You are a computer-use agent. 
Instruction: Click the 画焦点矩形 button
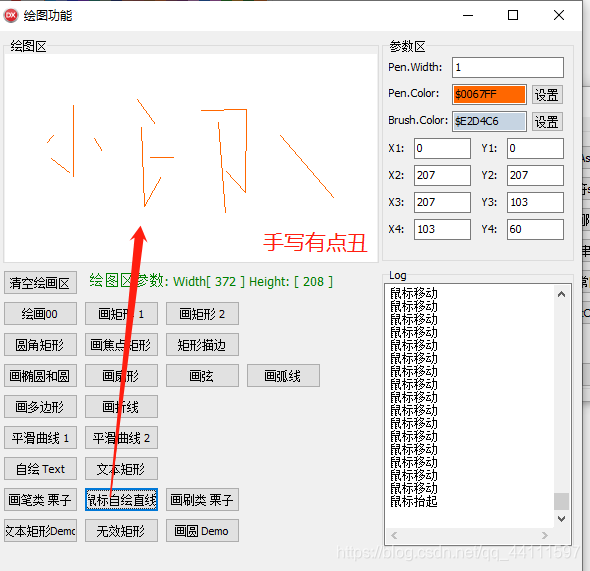121,345
